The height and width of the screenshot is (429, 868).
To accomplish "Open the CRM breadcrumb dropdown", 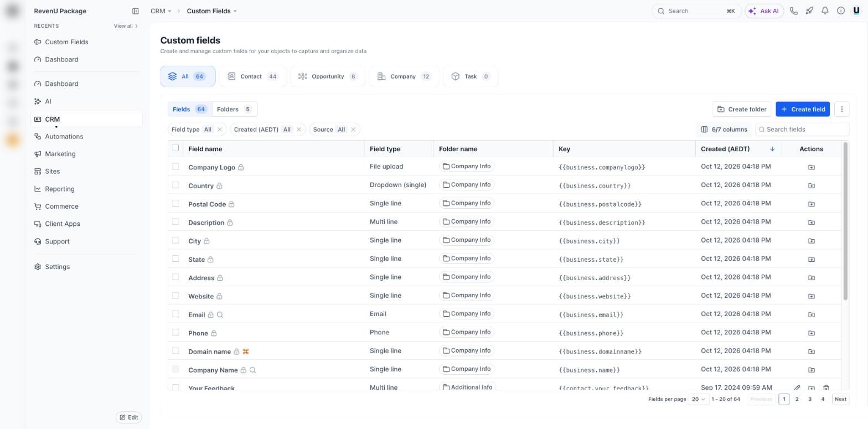I will pyautogui.click(x=161, y=11).
